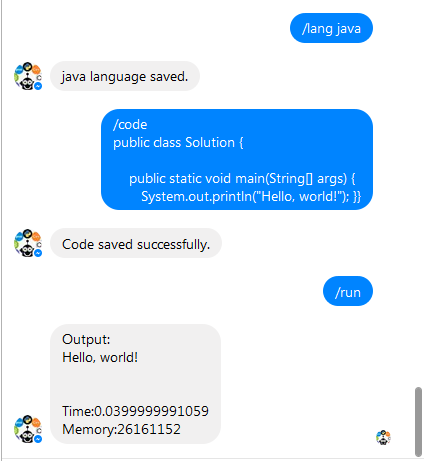Select the "Code saved successfully." reply bubble

136,243
